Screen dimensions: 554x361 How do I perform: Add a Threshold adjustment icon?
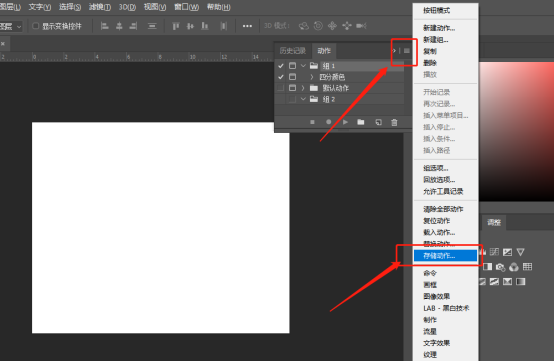coord(494,282)
